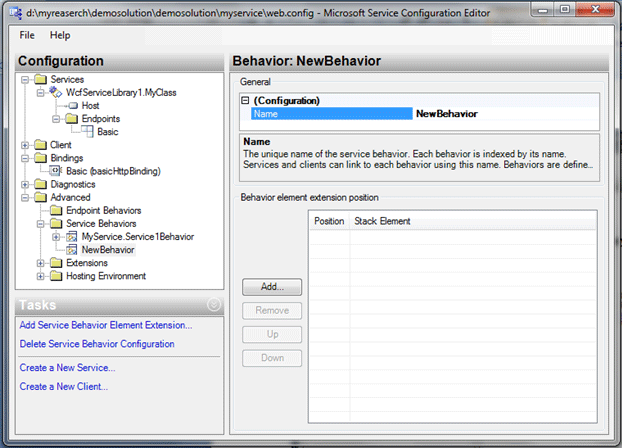
Task: Select the Diagnostics tree label
Action: 73,184
